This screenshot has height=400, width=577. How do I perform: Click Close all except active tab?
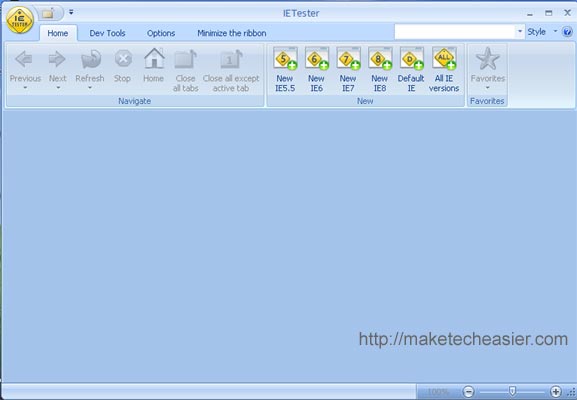(231, 70)
